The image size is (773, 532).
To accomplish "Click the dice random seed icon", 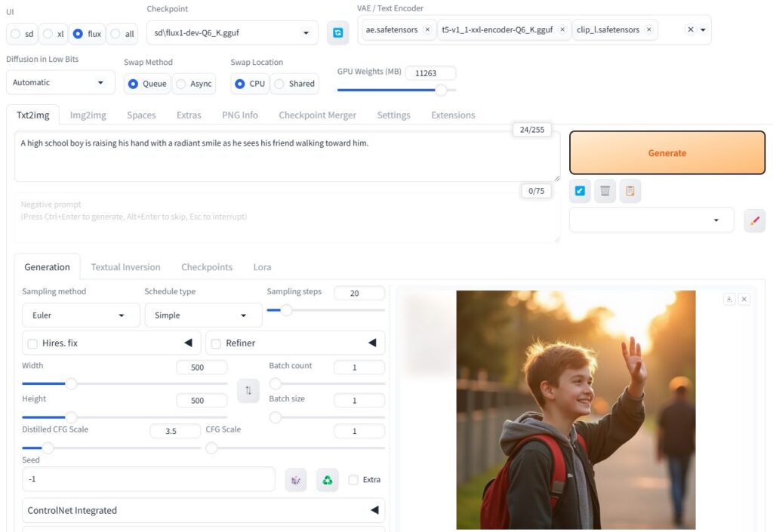I will pos(296,480).
